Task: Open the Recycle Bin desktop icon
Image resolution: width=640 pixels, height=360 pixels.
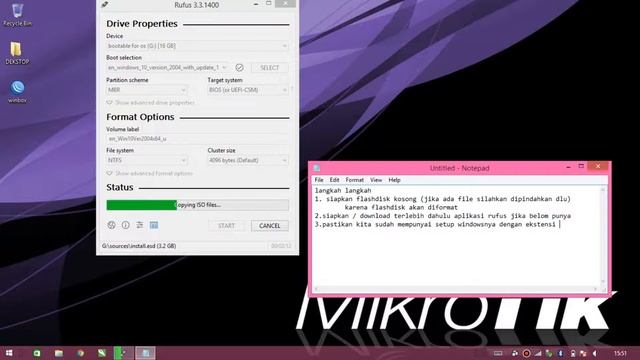Action: pyautogui.click(x=17, y=15)
